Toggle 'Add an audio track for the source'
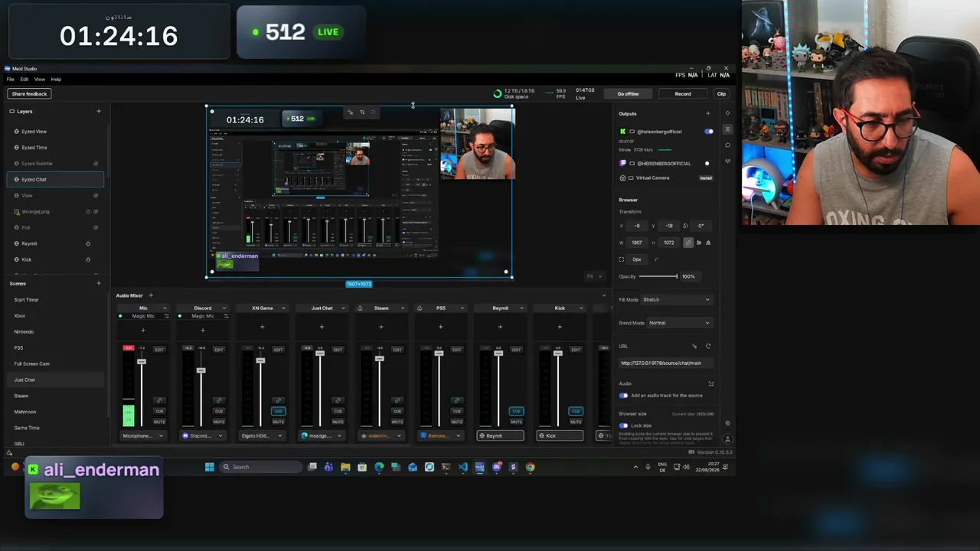The height and width of the screenshot is (551, 980). (623, 396)
